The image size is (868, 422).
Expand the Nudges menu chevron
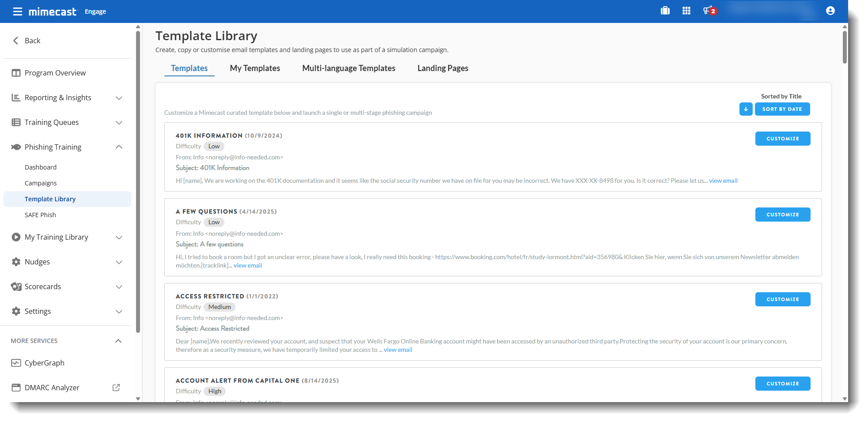119,262
